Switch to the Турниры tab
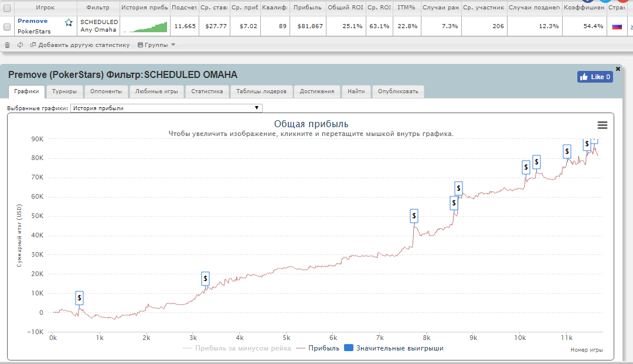 point(64,91)
